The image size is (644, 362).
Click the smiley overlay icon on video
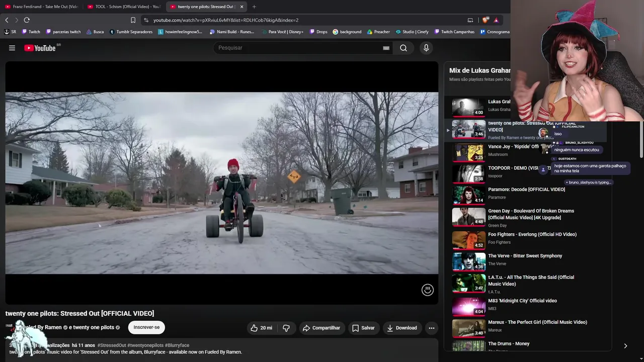(x=428, y=290)
